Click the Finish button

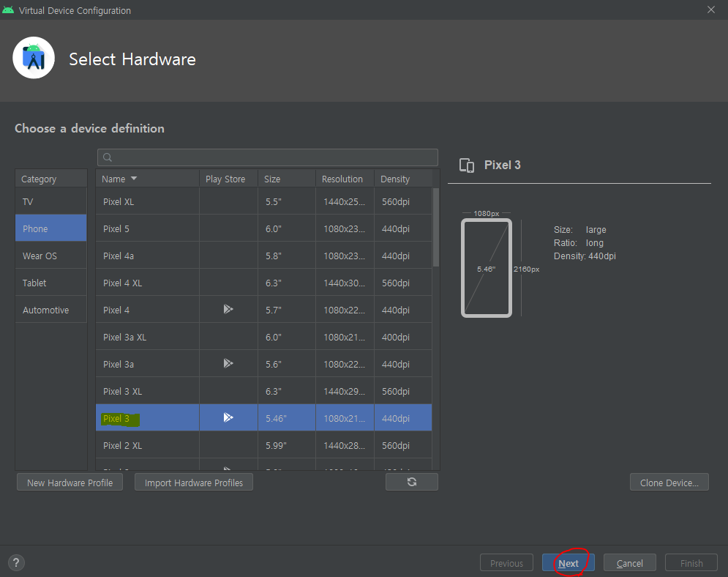(x=691, y=563)
